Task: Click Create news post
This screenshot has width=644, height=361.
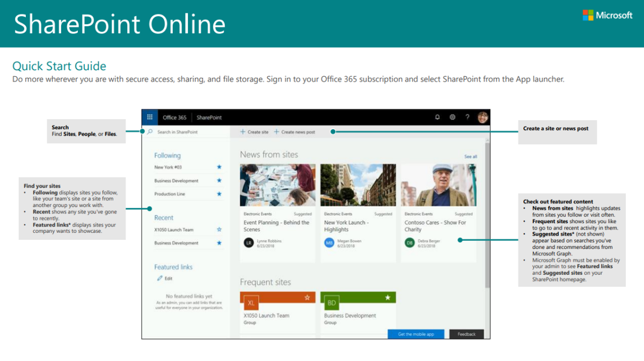Action: pyautogui.click(x=294, y=131)
